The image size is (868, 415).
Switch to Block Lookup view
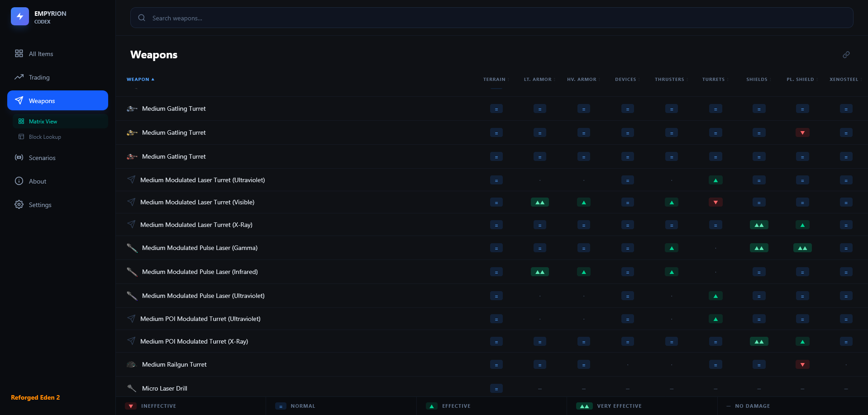coord(45,137)
